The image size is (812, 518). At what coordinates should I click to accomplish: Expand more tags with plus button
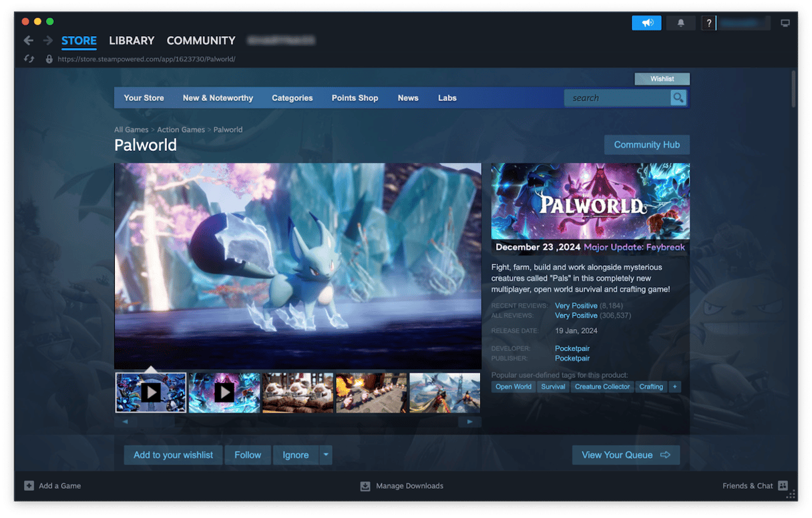(x=674, y=386)
